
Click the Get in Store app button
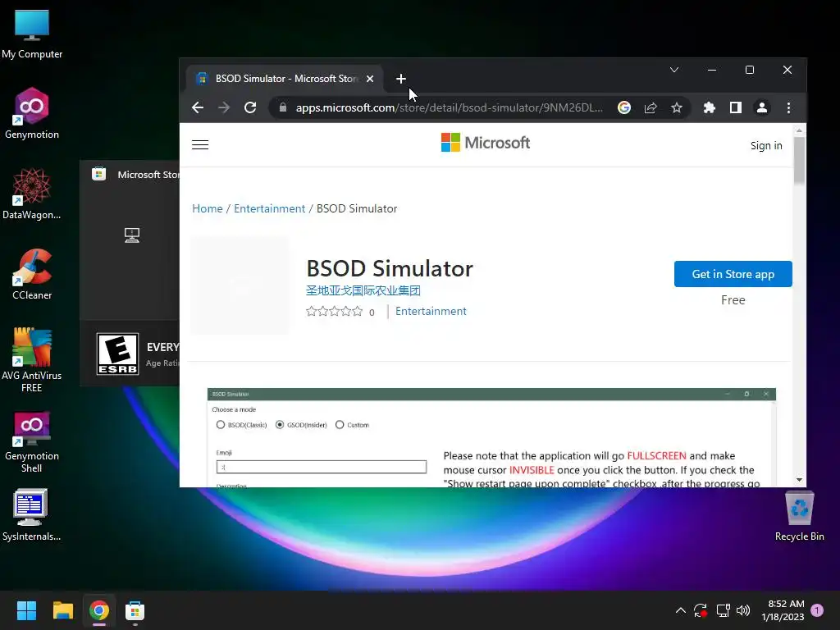coord(733,274)
